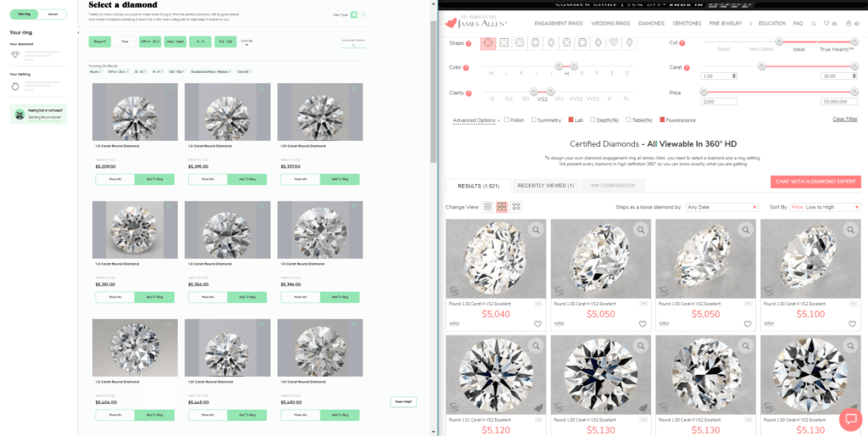
Task: Switch to the compare view icon
Action: coord(516,207)
